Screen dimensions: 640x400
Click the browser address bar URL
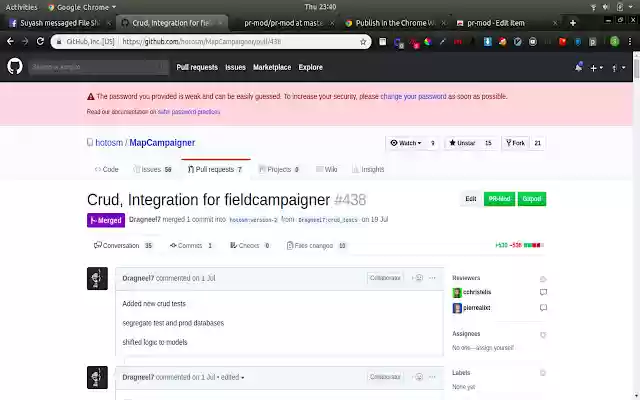tap(202, 42)
